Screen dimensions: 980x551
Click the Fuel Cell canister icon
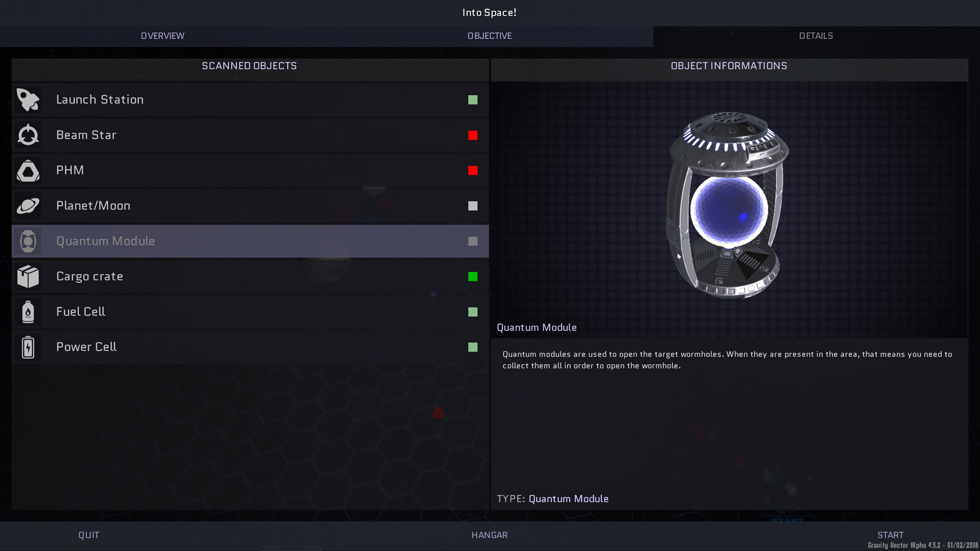click(28, 312)
